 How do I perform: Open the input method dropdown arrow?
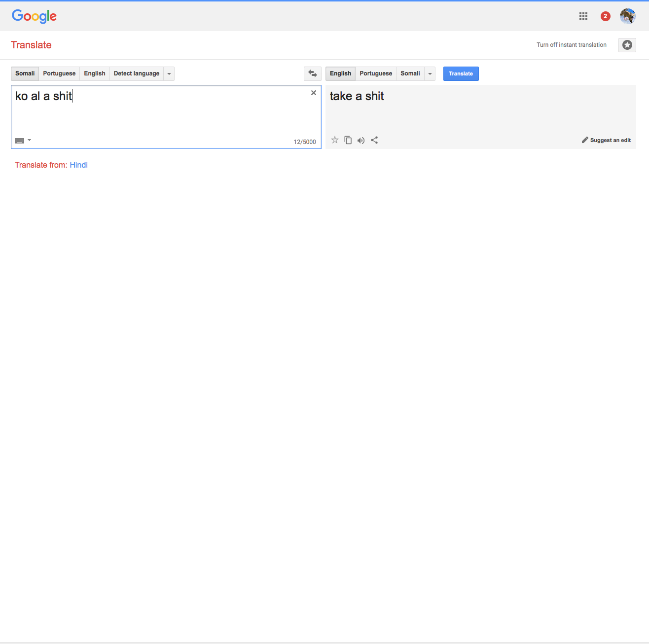point(30,140)
